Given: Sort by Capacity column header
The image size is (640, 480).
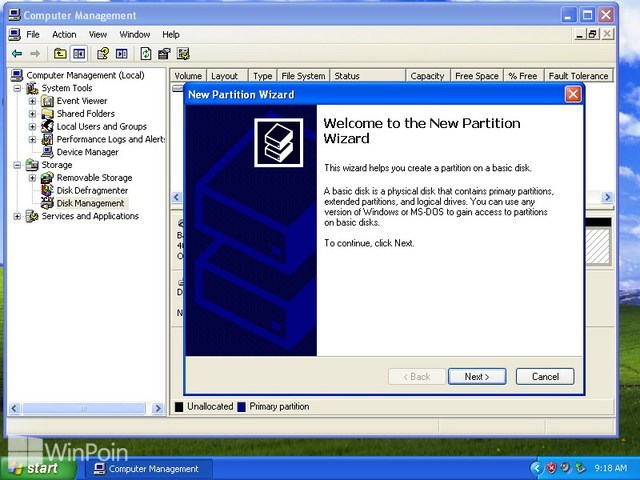Looking at the screenshot, I should click(428, 76).
